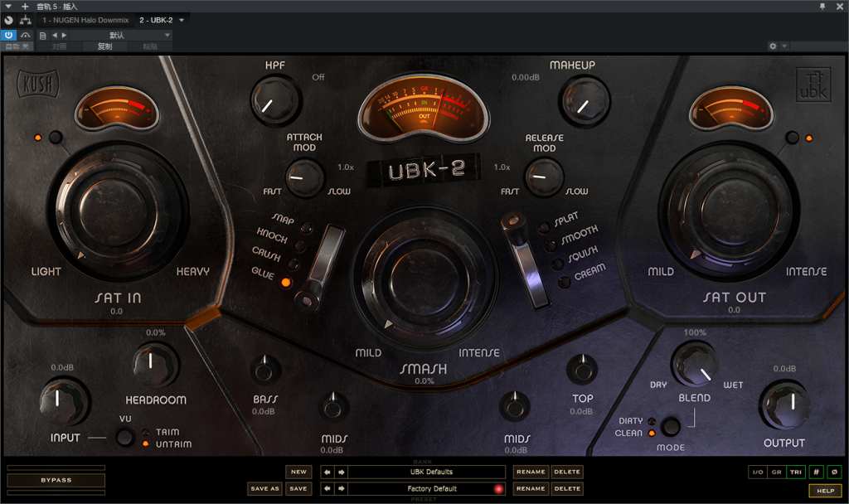Go to previous bank arrow beside UBK Defaults
Image resolution: width=849 pixels, height=504 pixels.
(x=327, y=472)
